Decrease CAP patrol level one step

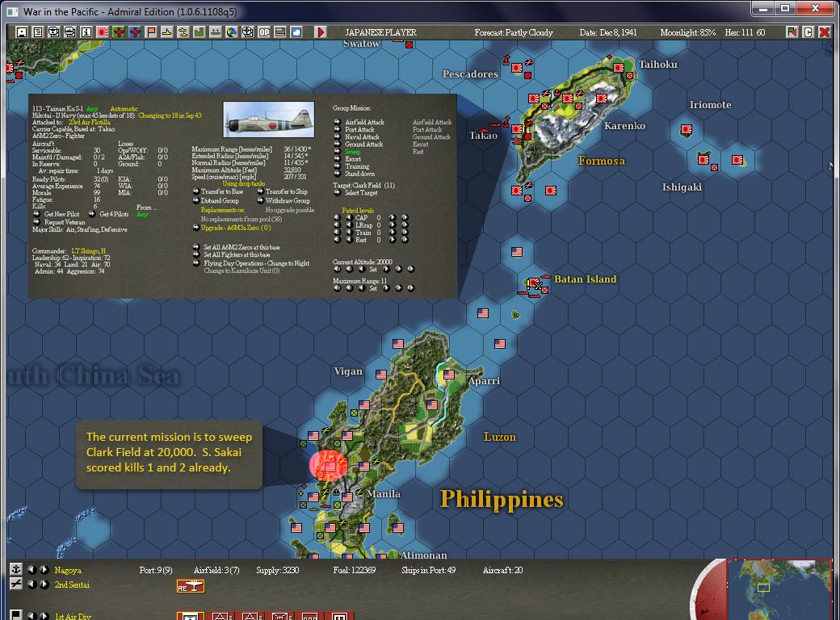coord(349,217)
